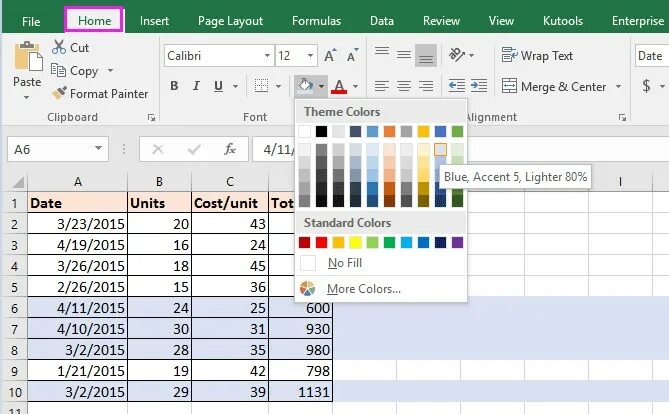
Task: Align text left icon
Action: point(381,86)
